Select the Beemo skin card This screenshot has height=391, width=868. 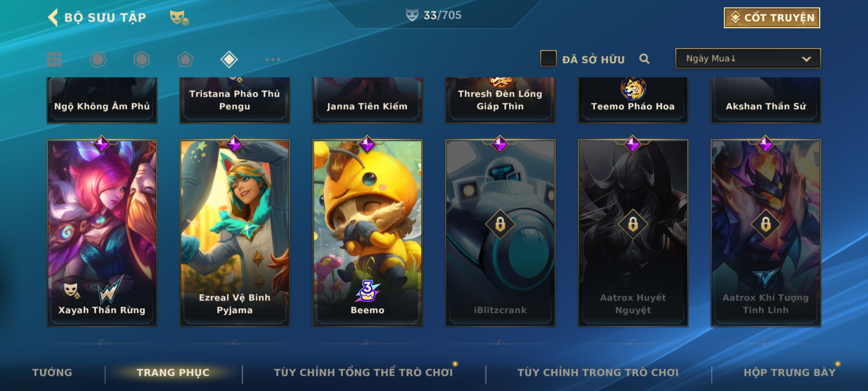coord(367,233)
